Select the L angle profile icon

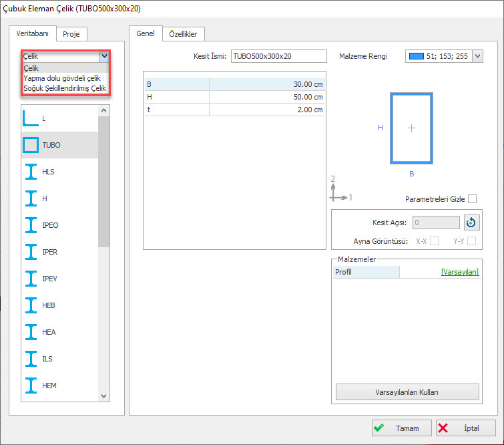point(31,118)
